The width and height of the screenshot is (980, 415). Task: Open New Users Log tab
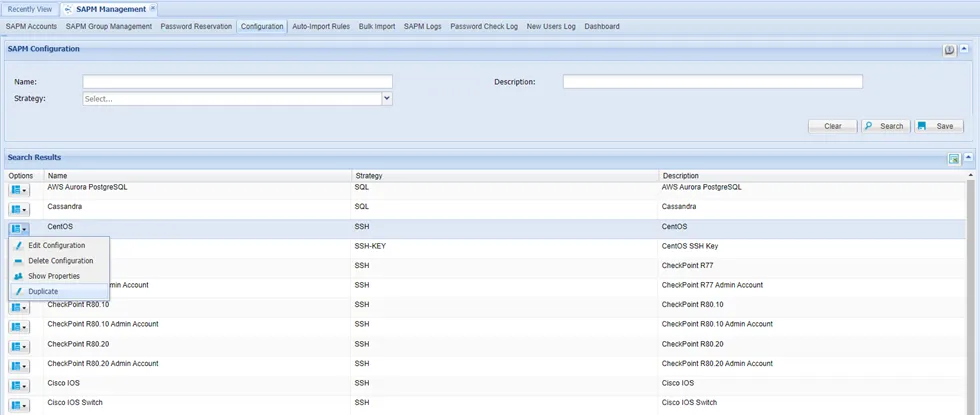[551, 26]
